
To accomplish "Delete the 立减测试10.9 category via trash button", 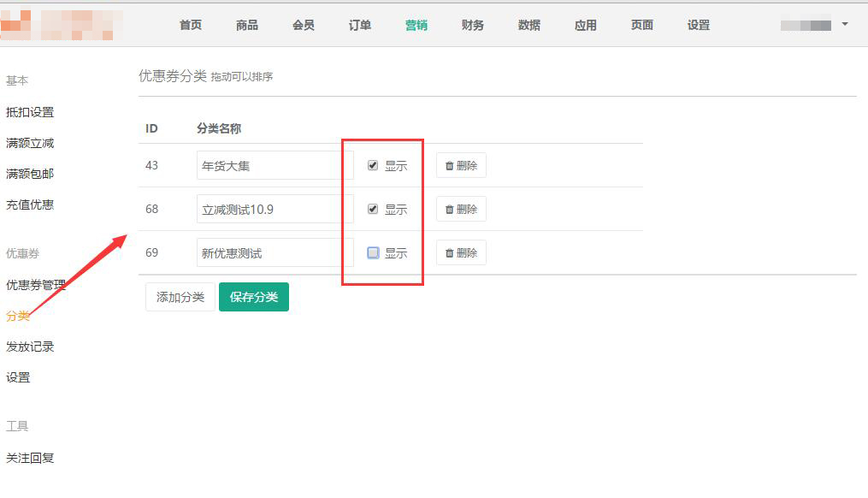I will [x=461, y=210].
